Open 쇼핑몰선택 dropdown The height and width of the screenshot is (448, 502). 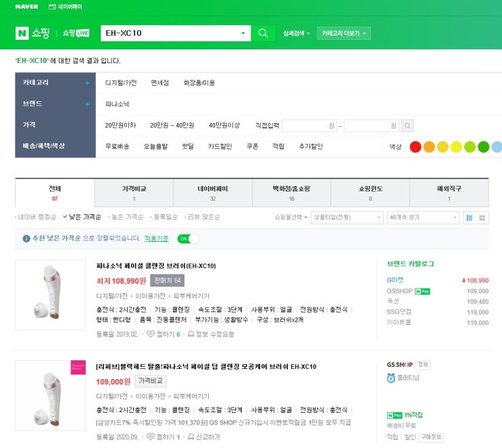291,217
